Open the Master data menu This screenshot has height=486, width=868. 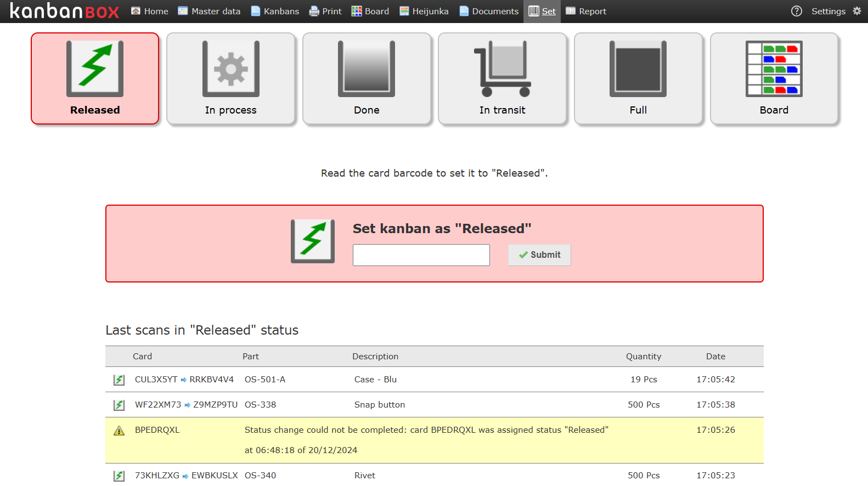tap(209, 11)
